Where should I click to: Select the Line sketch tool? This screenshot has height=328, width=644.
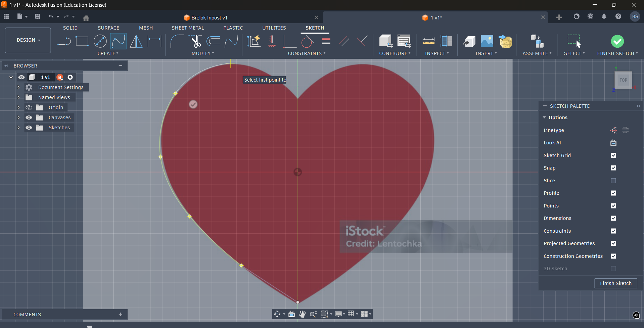click(x=64, y=42)
